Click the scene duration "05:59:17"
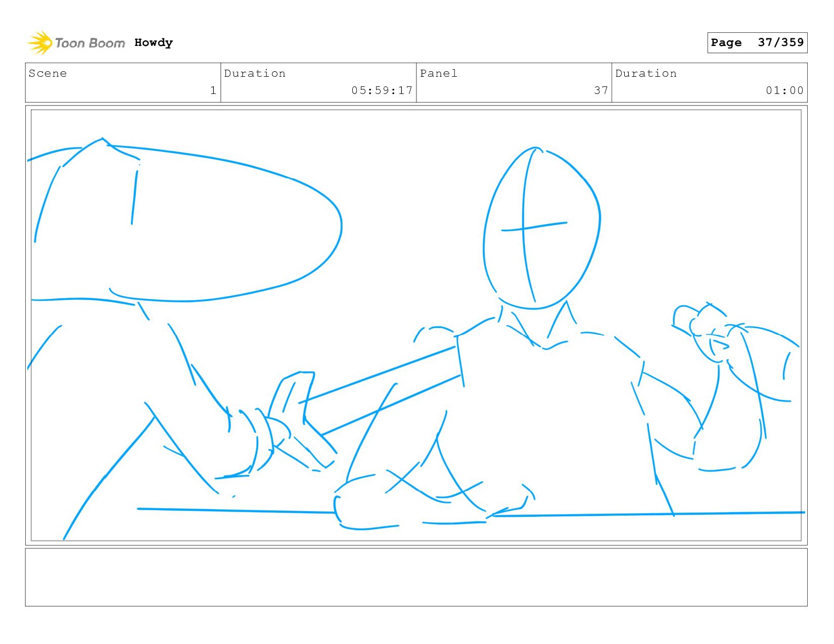This screenshot has width=834, height=644. (x=382, y=90)
